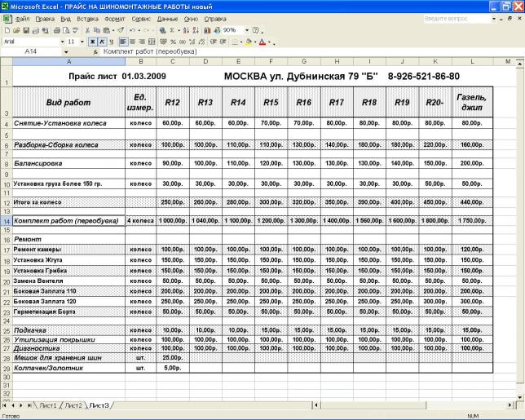This screenshot has width=525, height=420.
Task: Apply red font color A
Action: click(x=262, y=42)
